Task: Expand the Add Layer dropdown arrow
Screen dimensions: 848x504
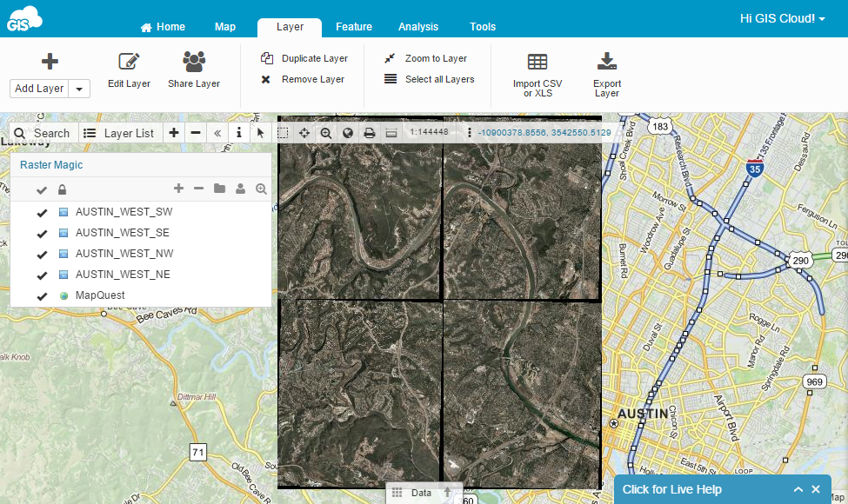Action: tap(79, 89)
